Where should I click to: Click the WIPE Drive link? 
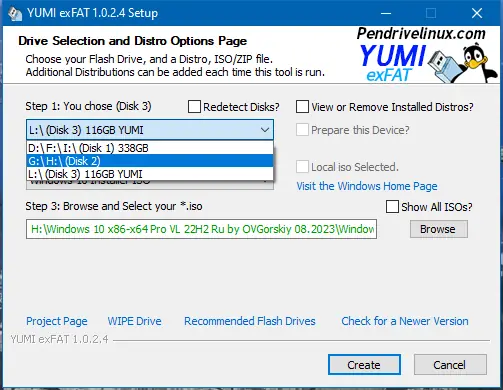[134, 321]
